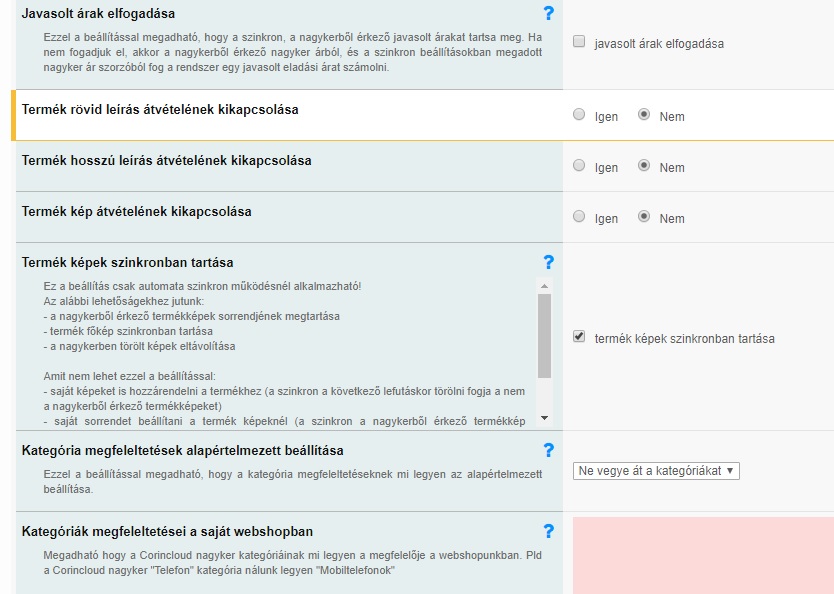
Task: Click help icon for Termék képek szinkronban tartása
Action: 548,262
